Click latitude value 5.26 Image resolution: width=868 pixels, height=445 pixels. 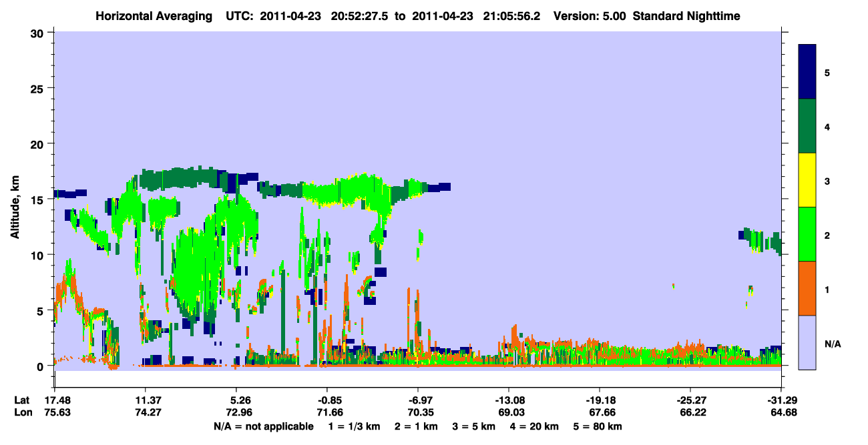[x=236, y=400]
